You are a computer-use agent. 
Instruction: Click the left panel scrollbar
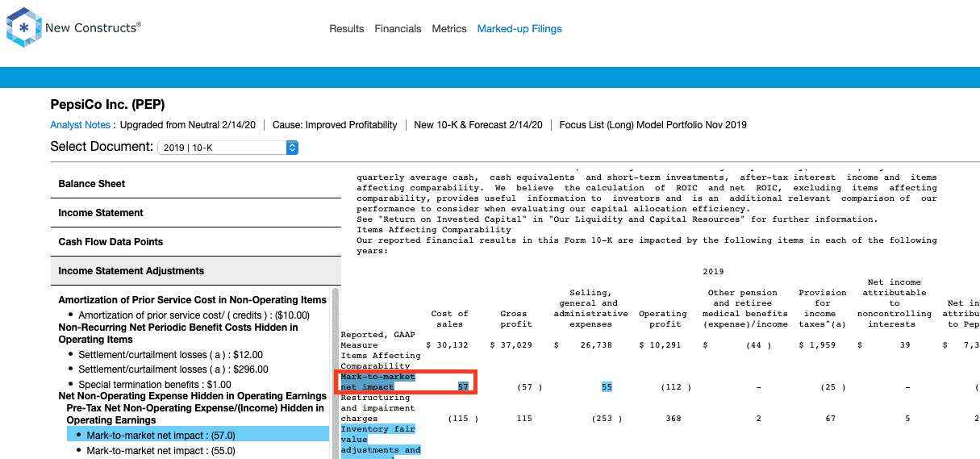point(336,372)
